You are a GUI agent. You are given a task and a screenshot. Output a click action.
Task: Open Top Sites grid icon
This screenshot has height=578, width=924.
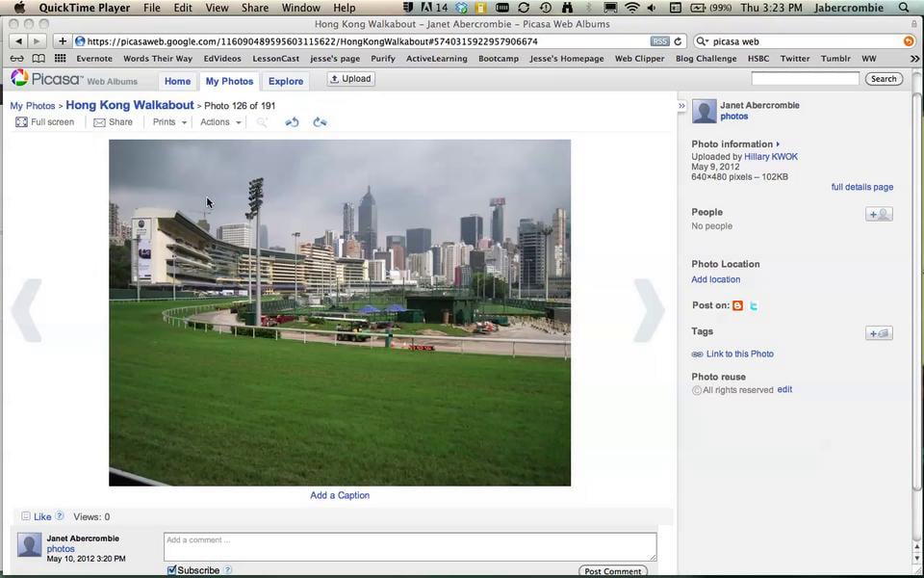coord(60,59)
